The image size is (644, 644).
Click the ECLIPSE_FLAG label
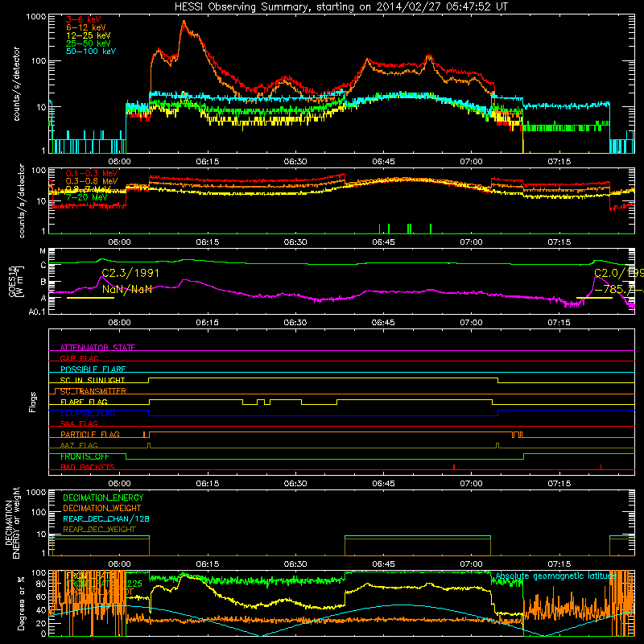click(x=88, y=413)
